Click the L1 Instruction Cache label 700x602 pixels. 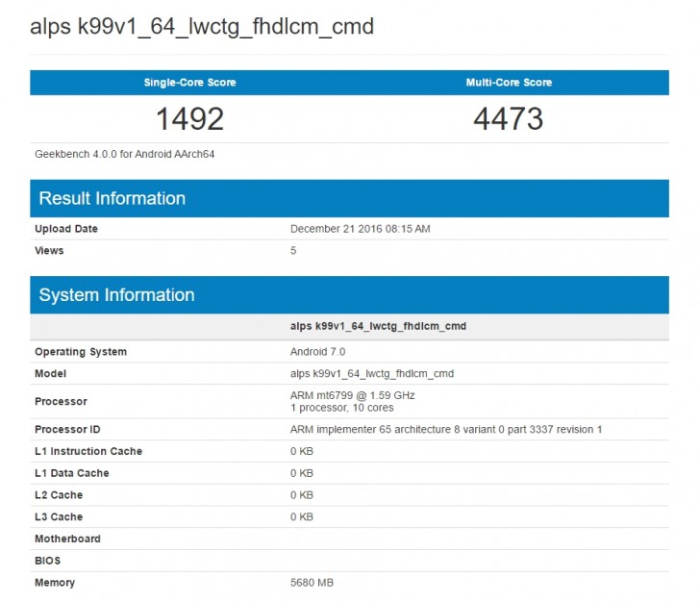tap(88, 451)
